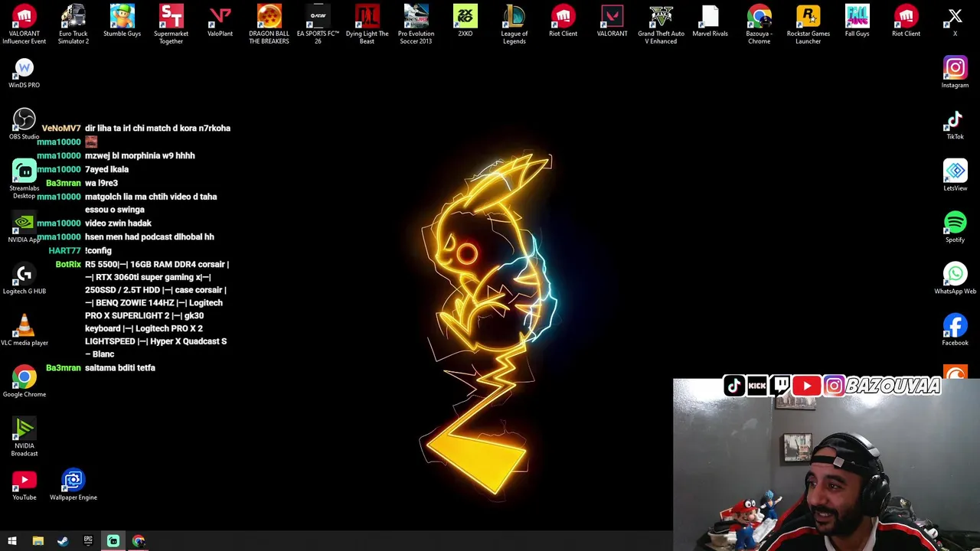Image resolution: width=980 pixels, height=551 pixels.
Task: Open the ValoPlant desktop icon
Action: point(220,21)
